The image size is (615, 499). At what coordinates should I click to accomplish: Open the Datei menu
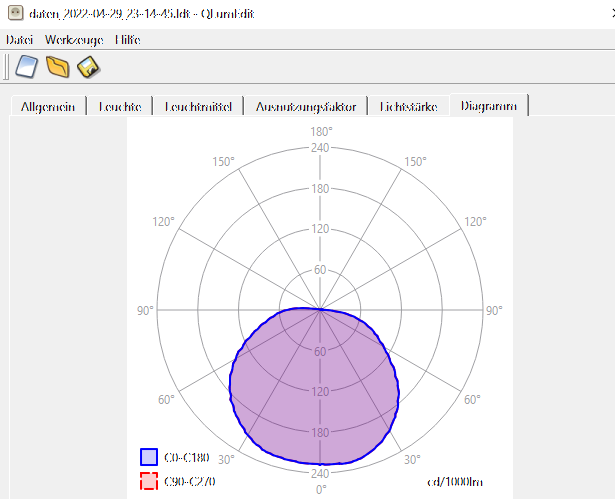point(19,40)
